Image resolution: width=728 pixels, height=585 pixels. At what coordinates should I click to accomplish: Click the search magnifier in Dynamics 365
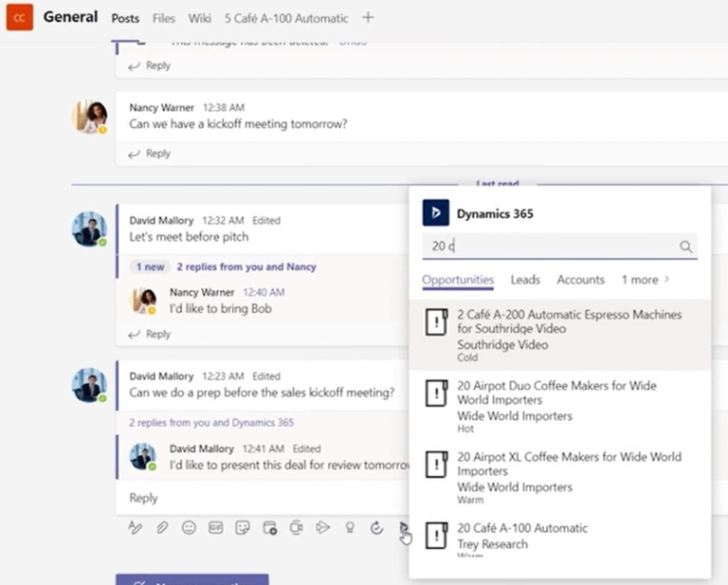pyautogui.click(x=685, y=247)
